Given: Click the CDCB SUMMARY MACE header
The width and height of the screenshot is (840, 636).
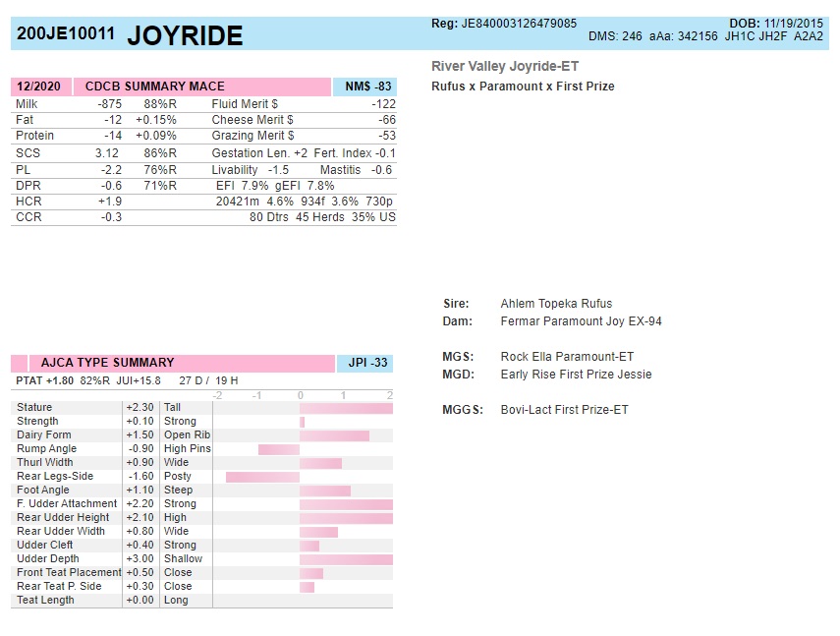Looking at the screenshot, I should point(154,87).
